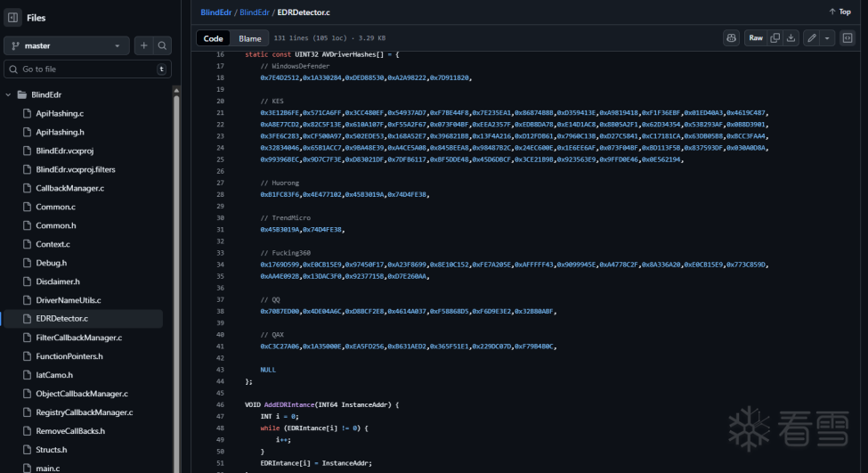Go to second BlindEdr folder breadcrumb
The height and width of the screenshot is (473, 868).
[x=255, y=12]
